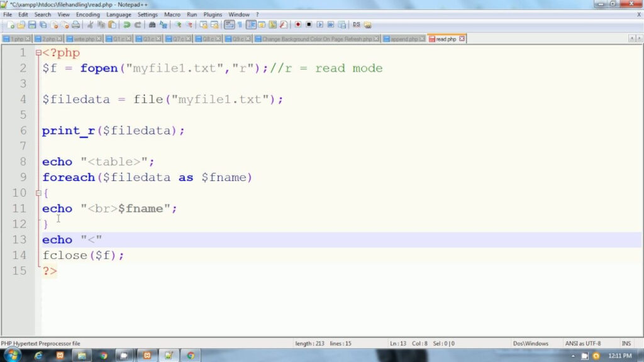
Task: Click the ANSI as UTF-8 status bar entry
Action: pos(583,344)
